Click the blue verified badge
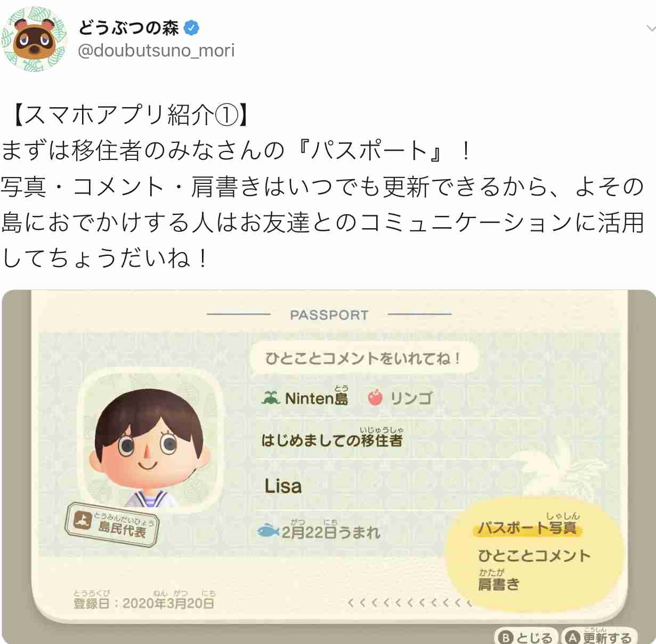The height and width of the screenshot is (644, 656). tap(191, 28)
